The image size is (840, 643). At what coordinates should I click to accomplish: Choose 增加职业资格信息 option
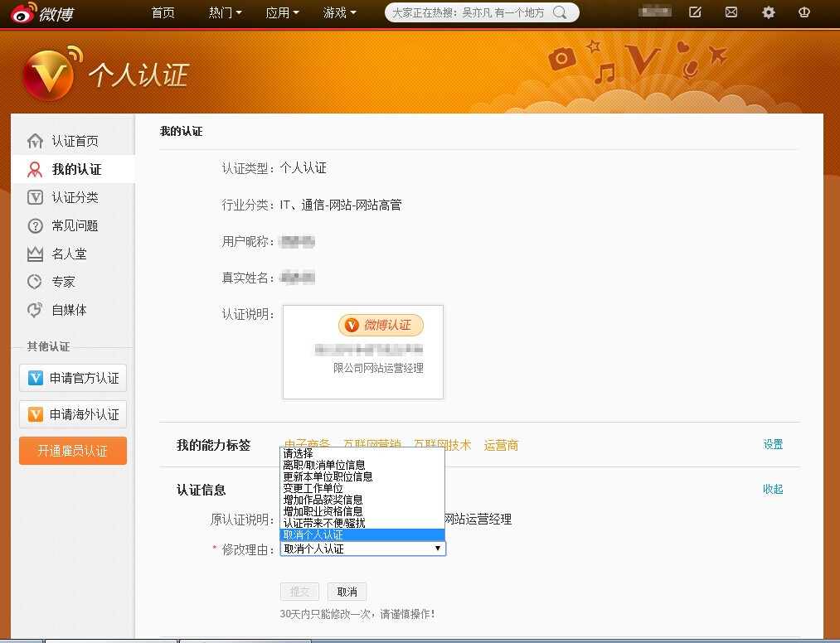[x=362, y=511]
